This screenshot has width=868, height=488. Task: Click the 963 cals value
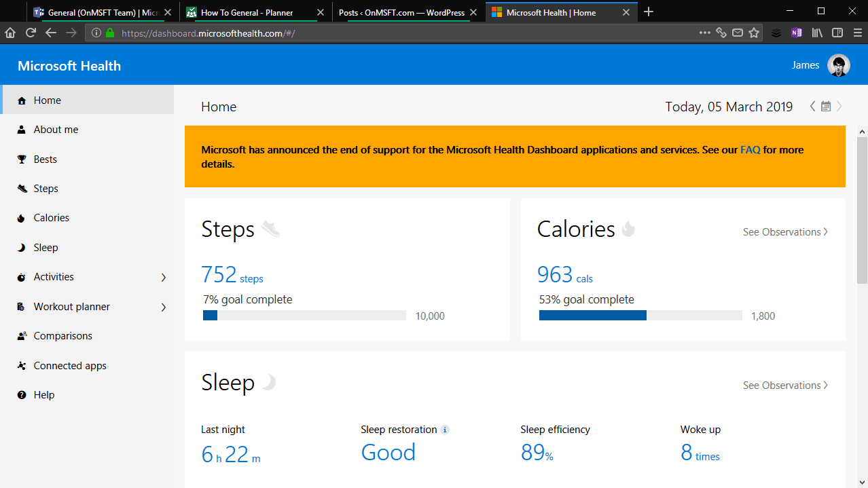(x=565, y=275)
